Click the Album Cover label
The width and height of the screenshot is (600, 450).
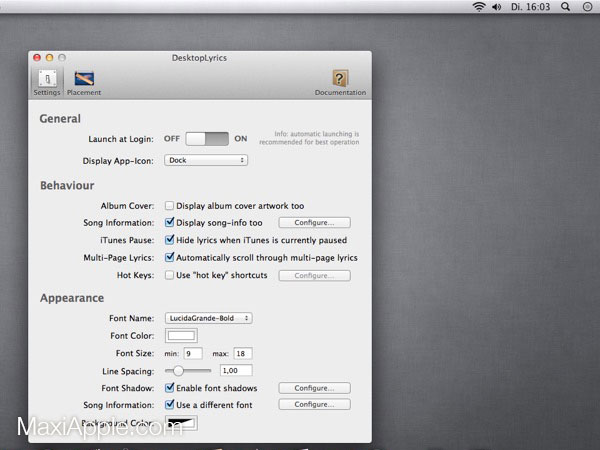point(127,206)
